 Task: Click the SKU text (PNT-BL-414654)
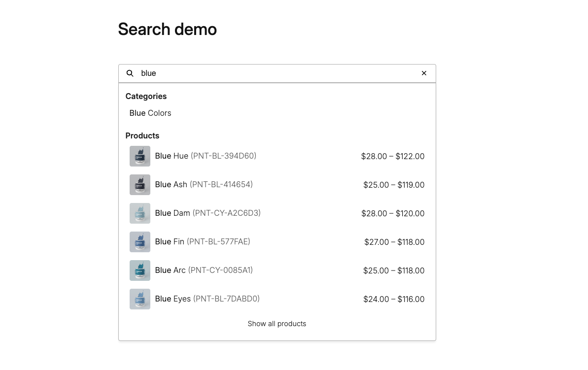point(221,184)
